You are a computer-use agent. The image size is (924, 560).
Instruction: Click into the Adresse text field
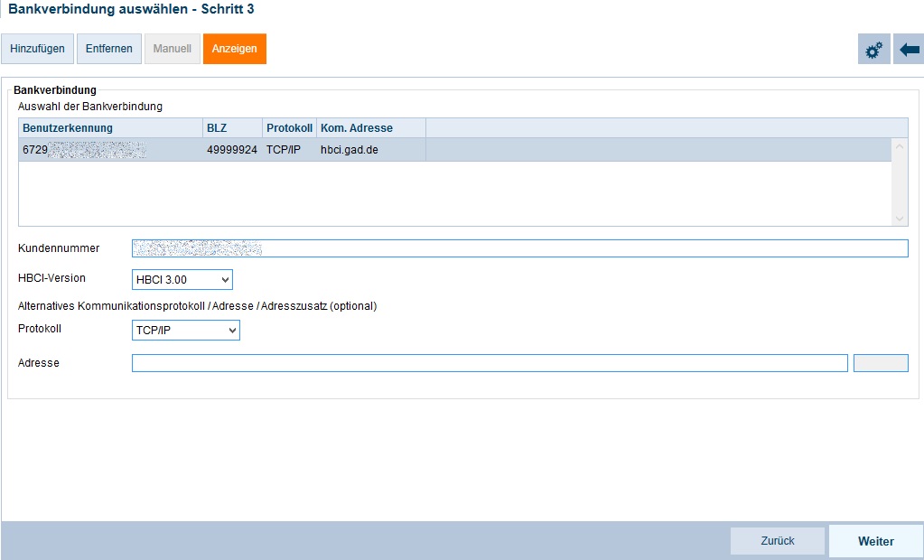pos(490,363)
